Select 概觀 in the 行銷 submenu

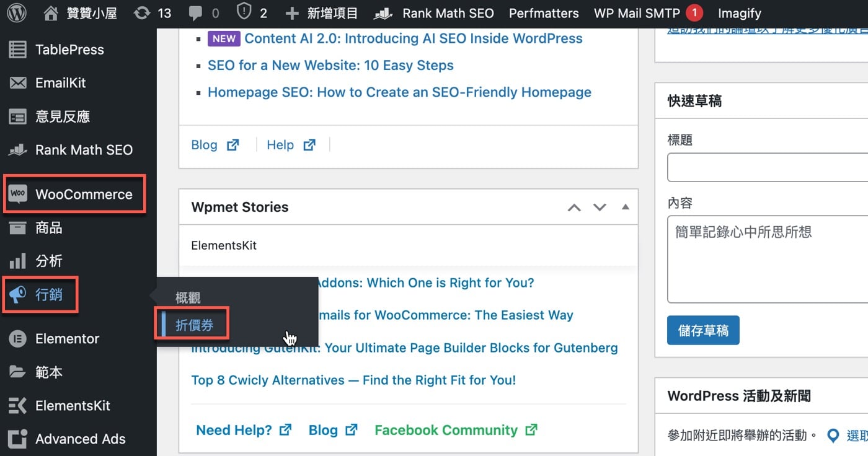(x=188, y=298)
